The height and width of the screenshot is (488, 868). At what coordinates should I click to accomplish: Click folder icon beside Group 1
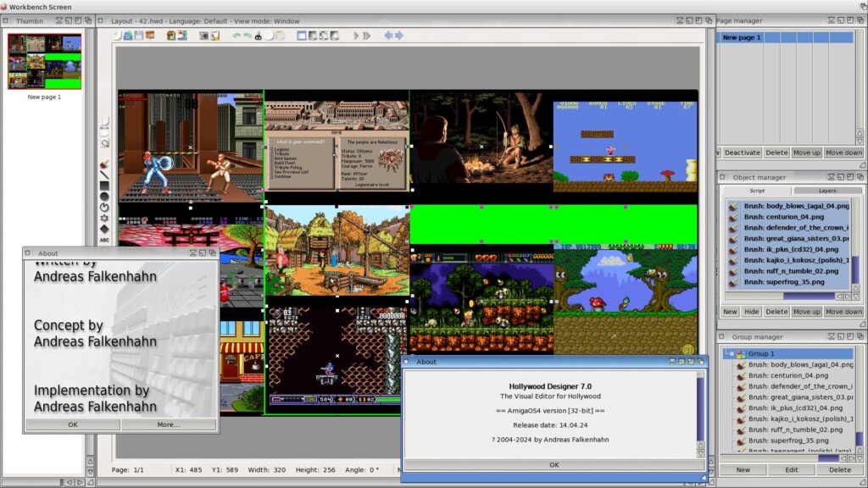[x=741, y=353]
